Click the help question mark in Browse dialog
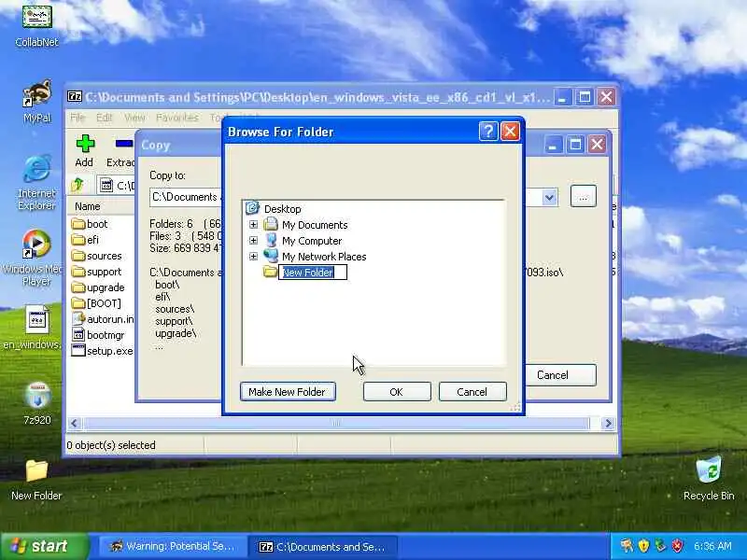 [488, 131]
